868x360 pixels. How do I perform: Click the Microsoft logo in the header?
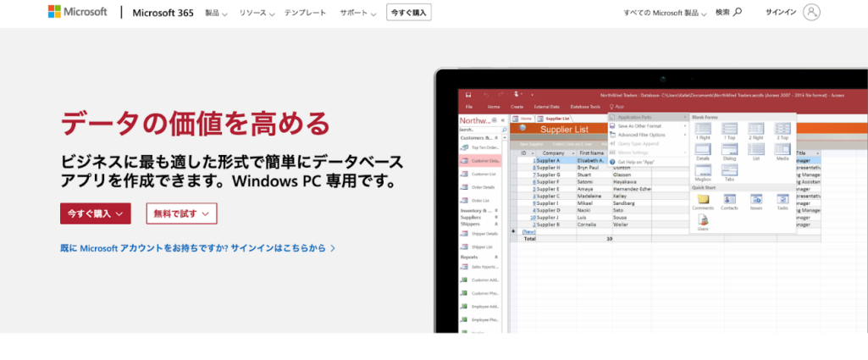pos(78,12)
